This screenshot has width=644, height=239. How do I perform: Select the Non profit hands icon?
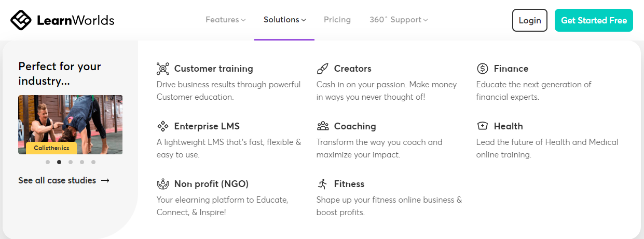[x=163, y=184]
